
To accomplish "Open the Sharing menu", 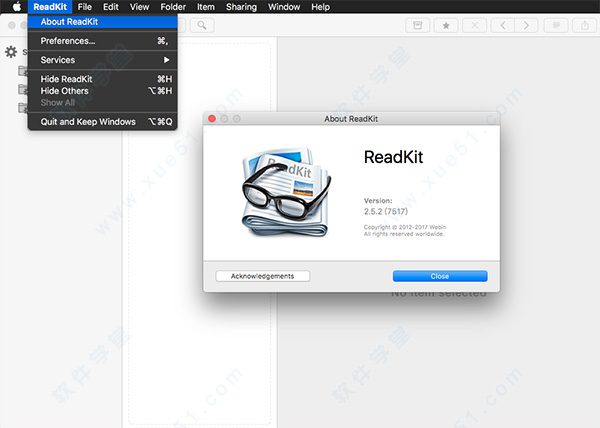I will [241, 7].
